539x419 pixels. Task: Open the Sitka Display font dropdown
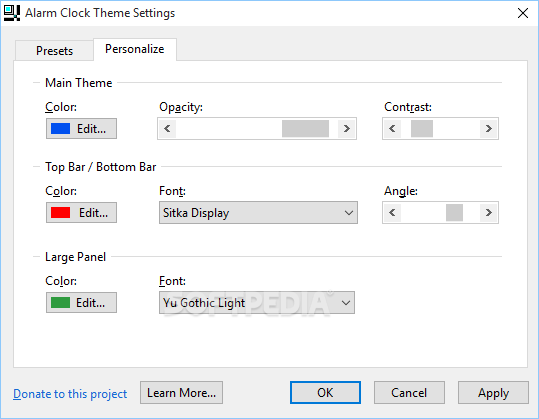pos(258,213)
